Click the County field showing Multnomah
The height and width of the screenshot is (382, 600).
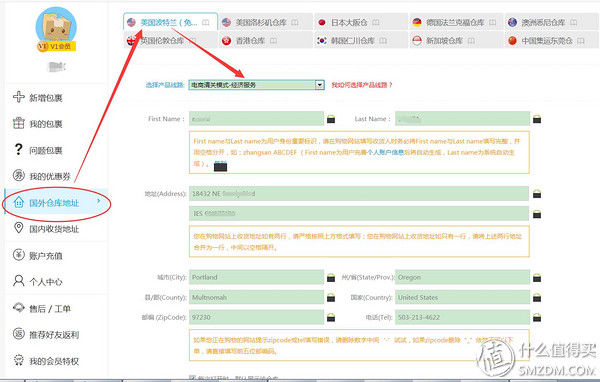[256, 297]
